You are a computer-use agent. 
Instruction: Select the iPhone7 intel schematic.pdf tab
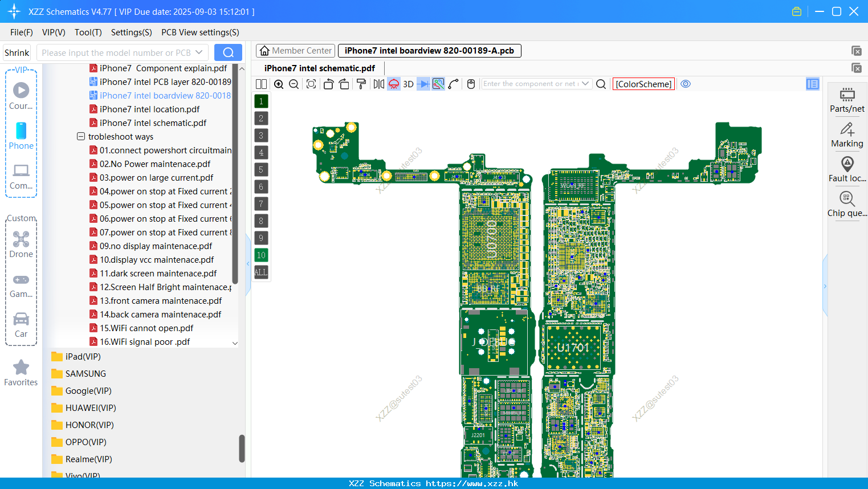[x=319, y=68]
